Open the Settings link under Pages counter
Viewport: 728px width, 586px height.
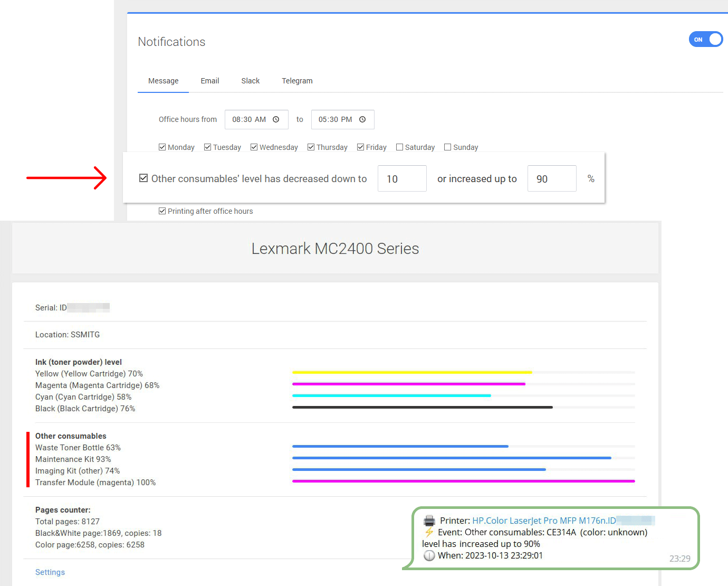pos(50,572)
